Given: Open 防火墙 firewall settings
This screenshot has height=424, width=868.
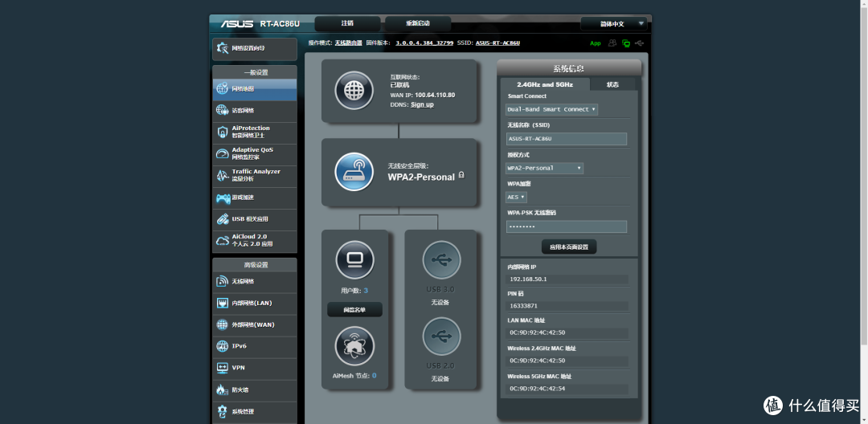Looking at the screenshot, I should pos(255,390).
